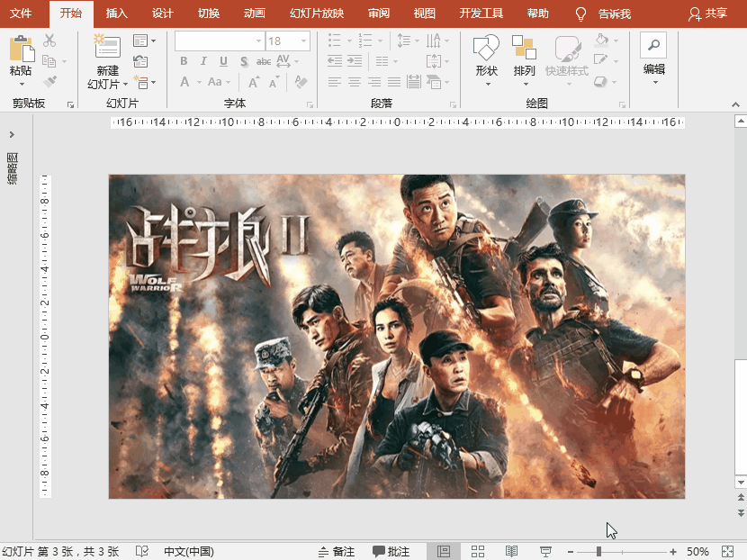Viewport: 747px width, 560px height.
Task: Click the zoom out minus button
Action: tap(571, 551)
